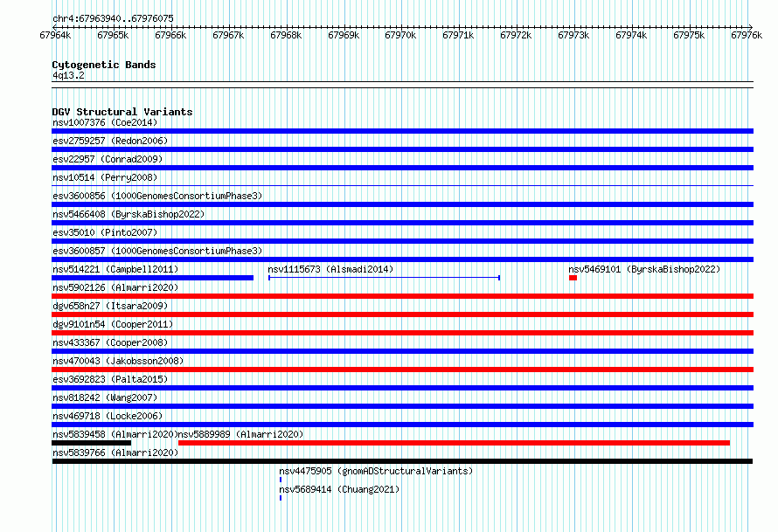The width and height of the screenshot is (778, 532).
Task: Open the esv3600857 (1000GenomesConsortiumPhase3) label
Action: 157,251
